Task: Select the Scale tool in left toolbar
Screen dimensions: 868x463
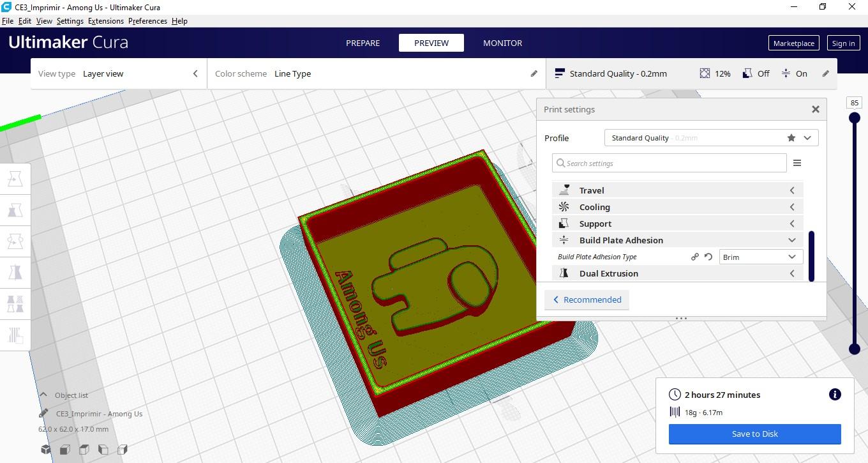Action: pyautogui.click(x=15, y=210)
